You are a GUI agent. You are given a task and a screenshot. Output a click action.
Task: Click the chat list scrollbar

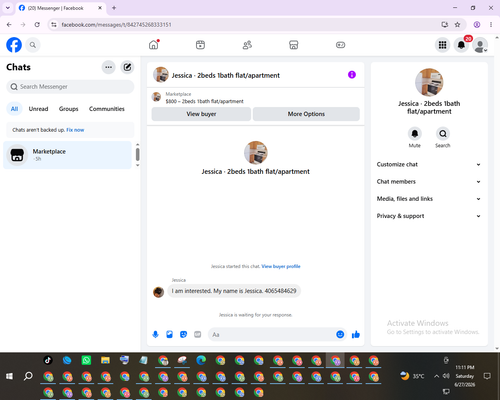(x=137, y=155)
